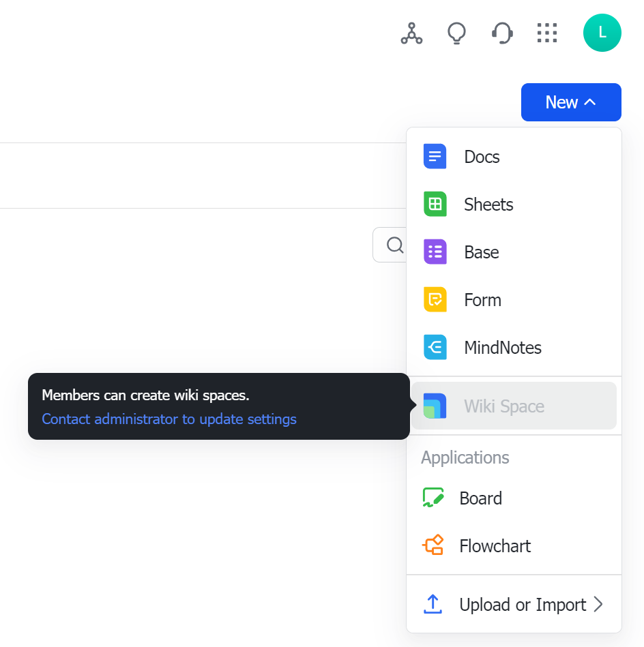Image resolution: width=644 pixels, height=647 pixels.
Task: Open the MindNotes icon
Action: (x=435, y=347)
